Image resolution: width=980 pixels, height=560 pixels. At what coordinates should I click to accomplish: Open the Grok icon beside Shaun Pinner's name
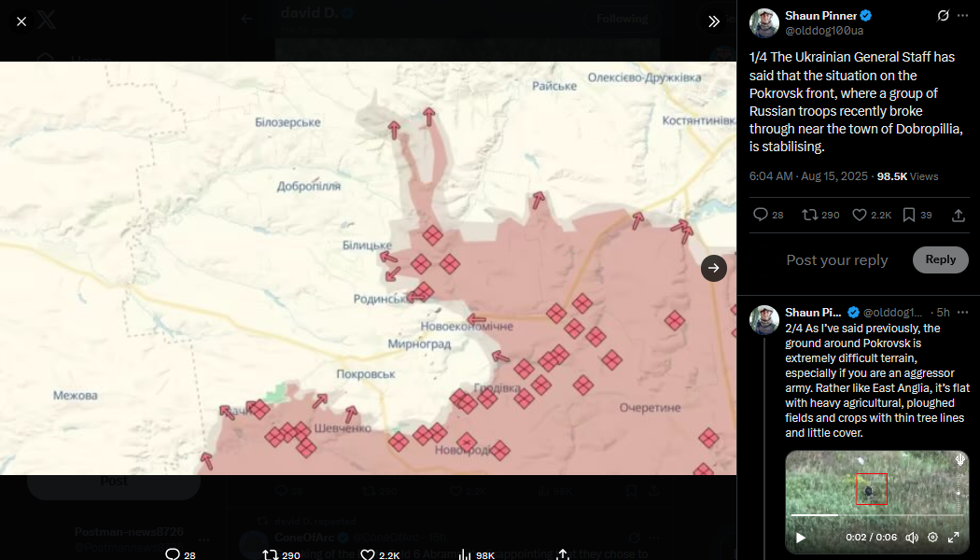943,16
